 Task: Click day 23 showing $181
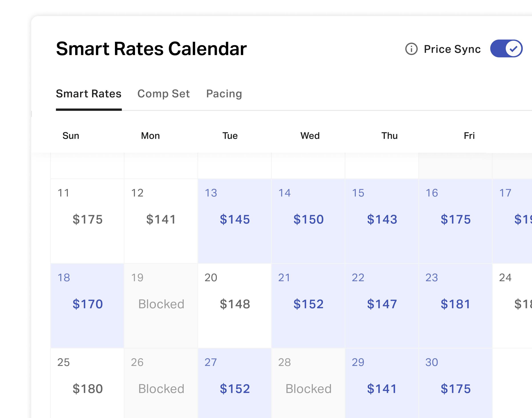coord(455,306)
